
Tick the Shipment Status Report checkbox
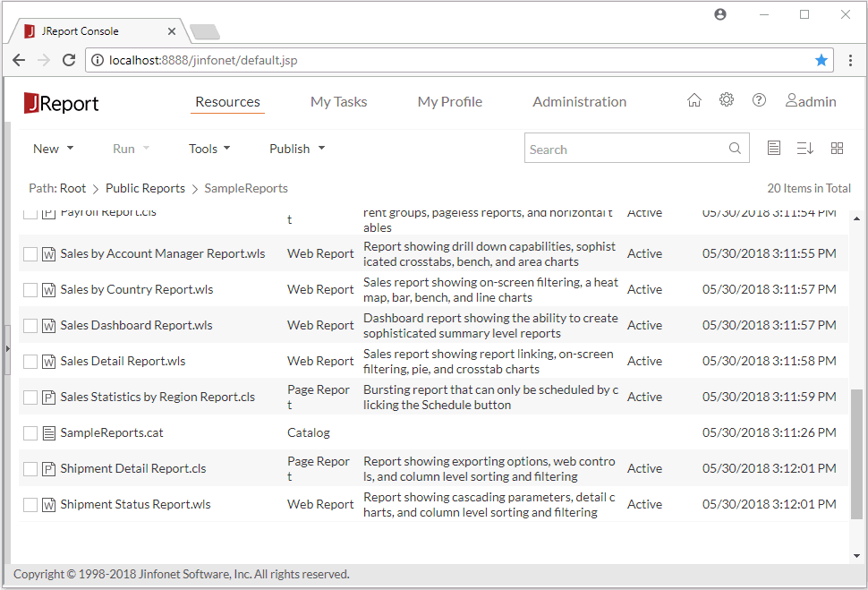click(30, 505)
